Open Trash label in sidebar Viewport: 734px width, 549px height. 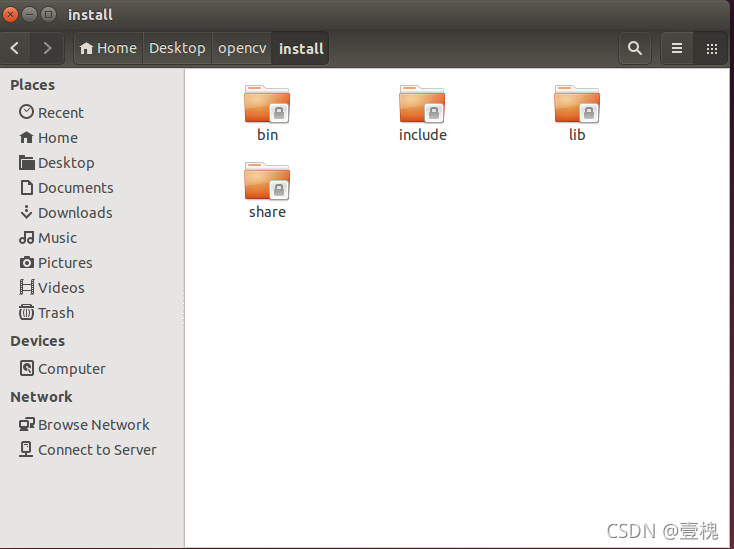[x=56, y=313]
